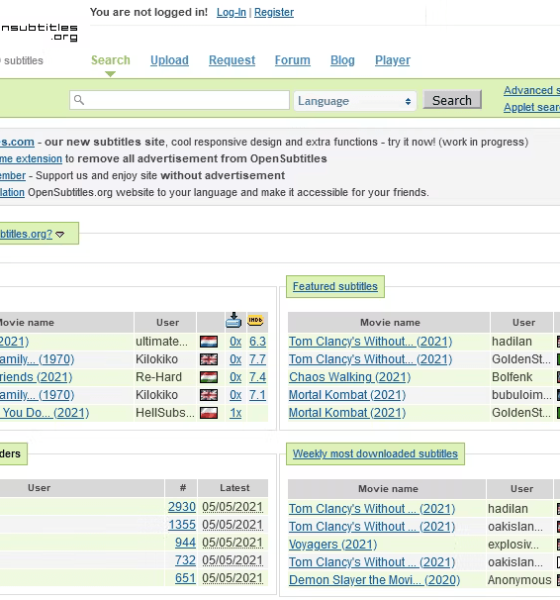The width and height of the screenshot is (560, 600).
Task: Open the Blog tab
Action: point(343,60)
